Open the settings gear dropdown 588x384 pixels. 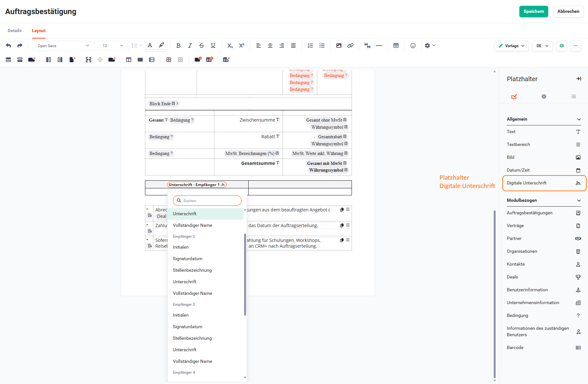pyautogui.click(x=430, y=46)
